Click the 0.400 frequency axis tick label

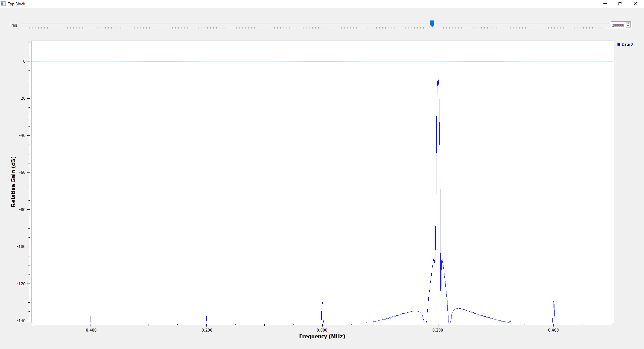coord(553,330)
